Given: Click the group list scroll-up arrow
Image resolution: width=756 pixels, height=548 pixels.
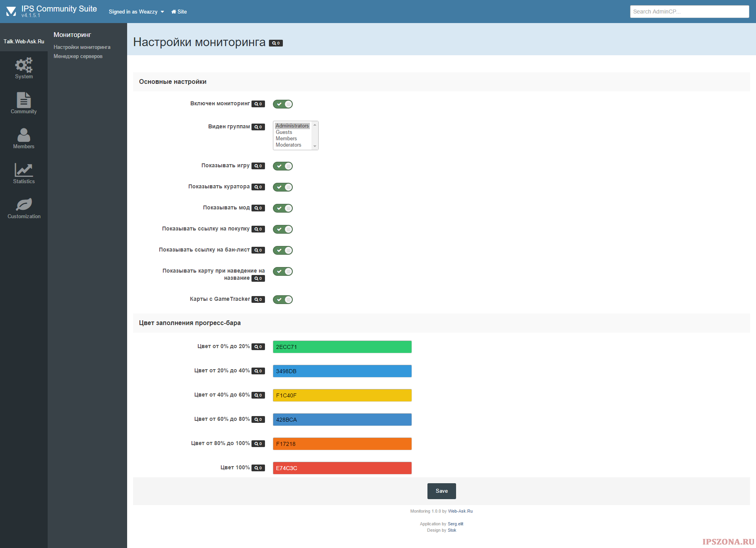Looking at the screenshot, I should coord(315,125).
